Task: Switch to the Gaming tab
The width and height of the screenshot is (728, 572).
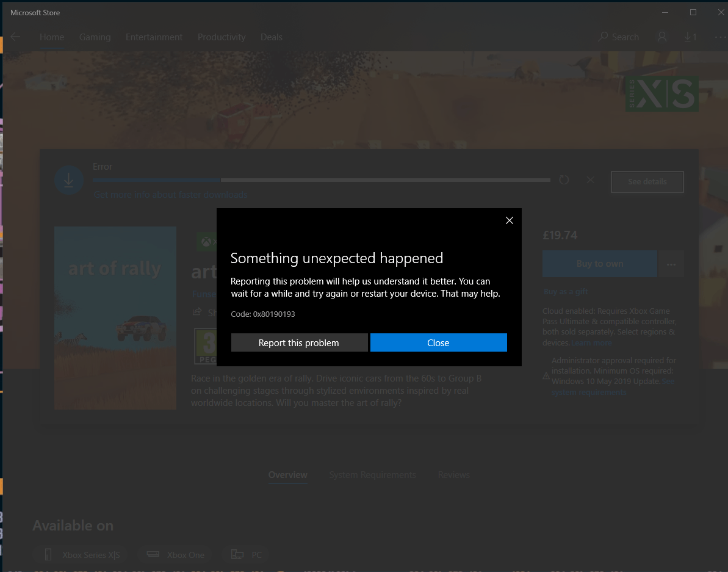Action: point(95,37)
